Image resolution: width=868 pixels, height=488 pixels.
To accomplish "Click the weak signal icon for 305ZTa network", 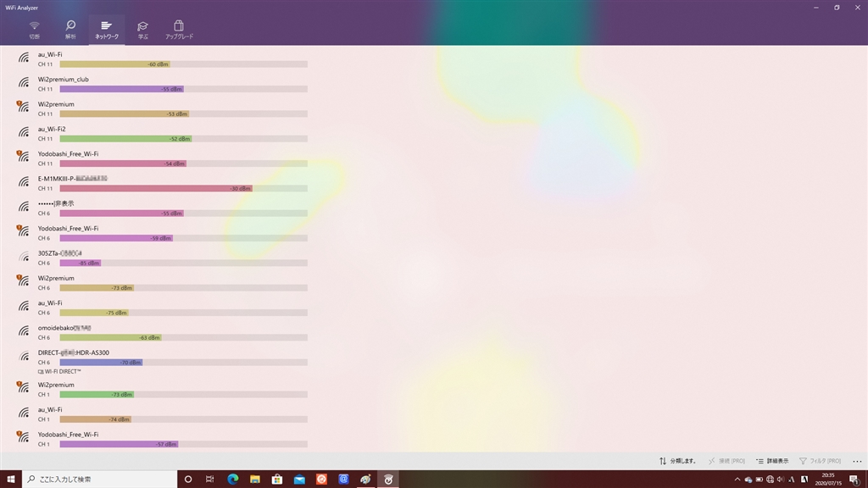I will coord(23,258).
